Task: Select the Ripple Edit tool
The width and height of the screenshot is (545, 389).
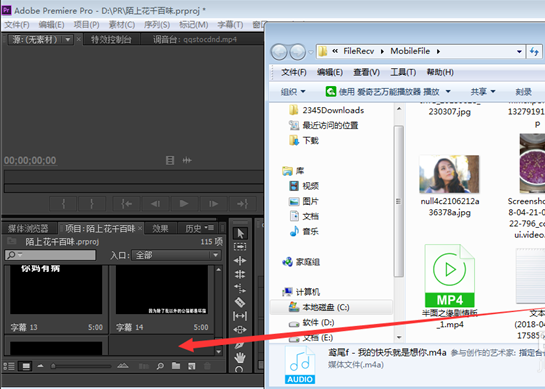Action: tap(240, 260)
